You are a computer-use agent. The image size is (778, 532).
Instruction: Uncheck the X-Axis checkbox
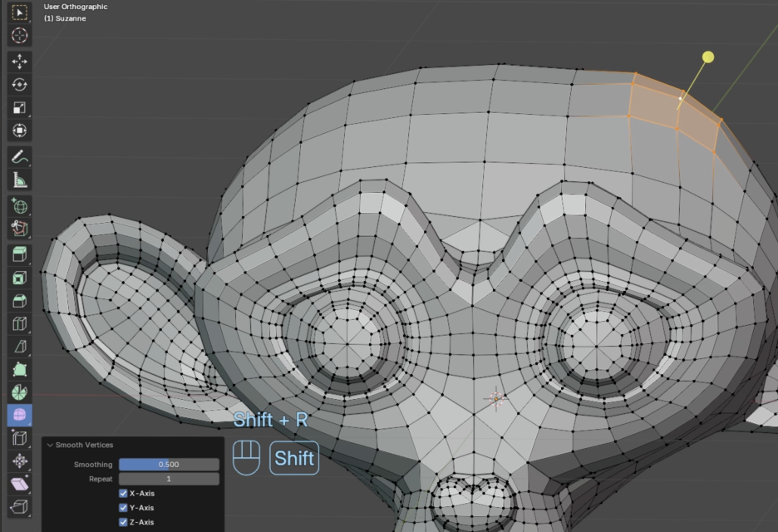123,493
